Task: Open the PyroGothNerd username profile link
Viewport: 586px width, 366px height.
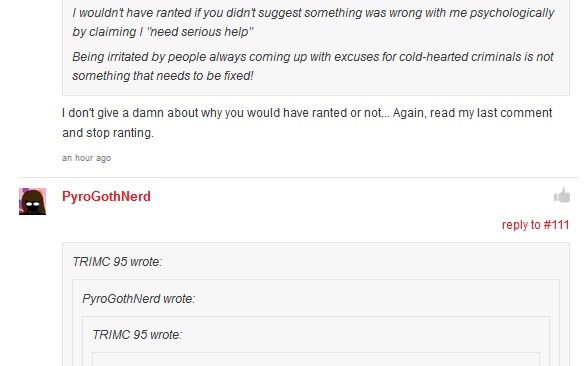Action: (x=106, y=196)
